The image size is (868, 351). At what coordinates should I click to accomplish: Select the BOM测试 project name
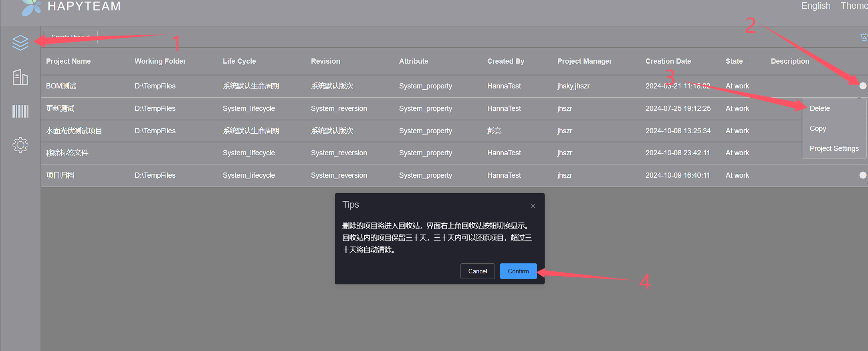61,86
